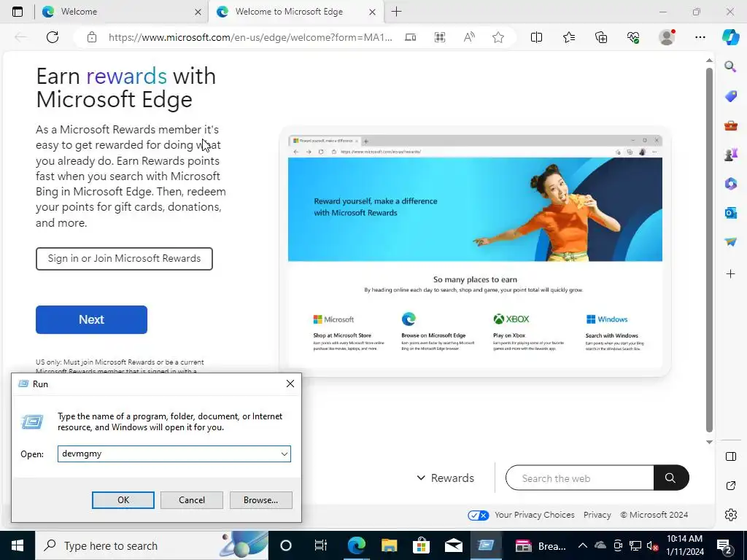Screen dimensions: 747x560
Task: Click the blue Next button
Action: coord(91,319)
